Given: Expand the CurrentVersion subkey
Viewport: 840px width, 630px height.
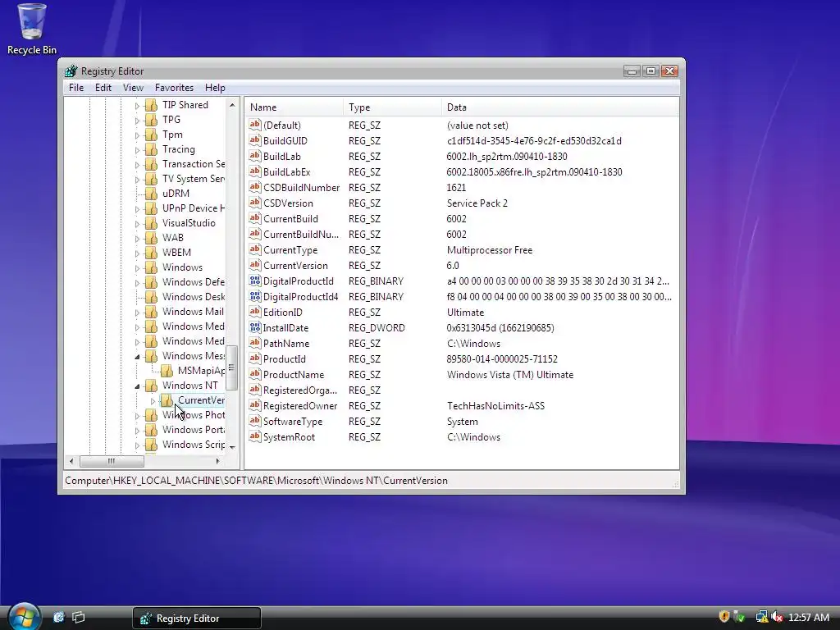Looking at the screenshot, I should tap(153, 400).
